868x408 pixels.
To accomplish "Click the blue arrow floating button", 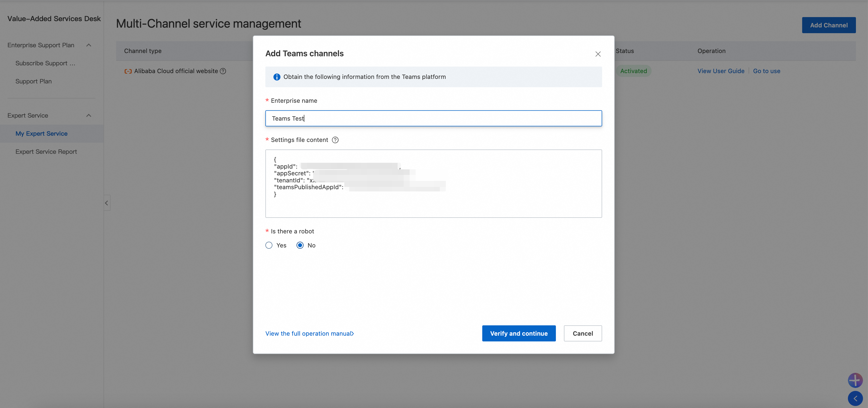I will pyautogui.click(x=855, y=398).
